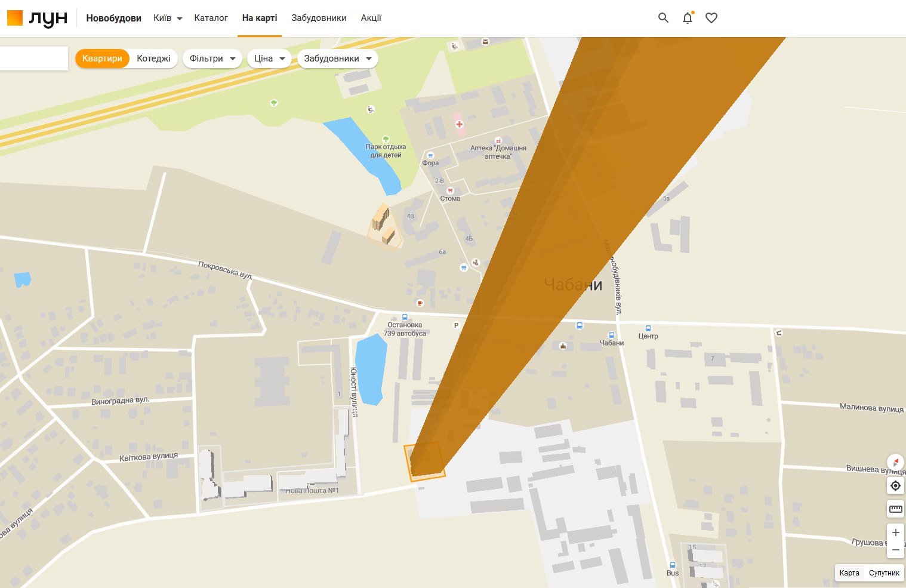This screenshot has height=588, width=906.
Task: Select the orange outlined building plot
Action: [x=424, y=461]
